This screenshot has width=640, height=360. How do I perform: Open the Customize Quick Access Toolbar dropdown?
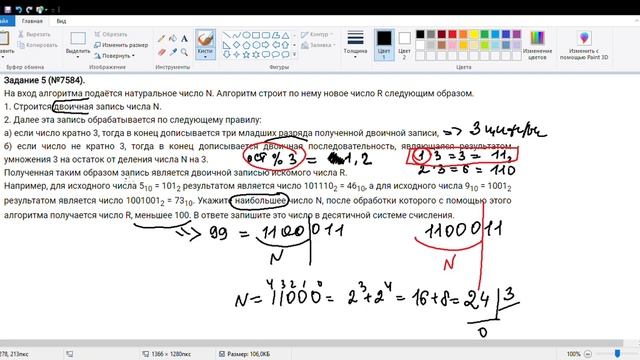point(53,9)
